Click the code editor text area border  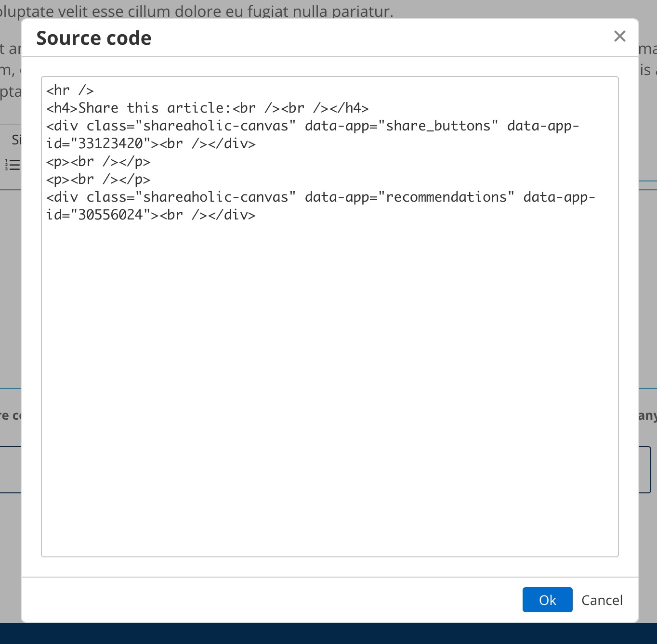329,76
